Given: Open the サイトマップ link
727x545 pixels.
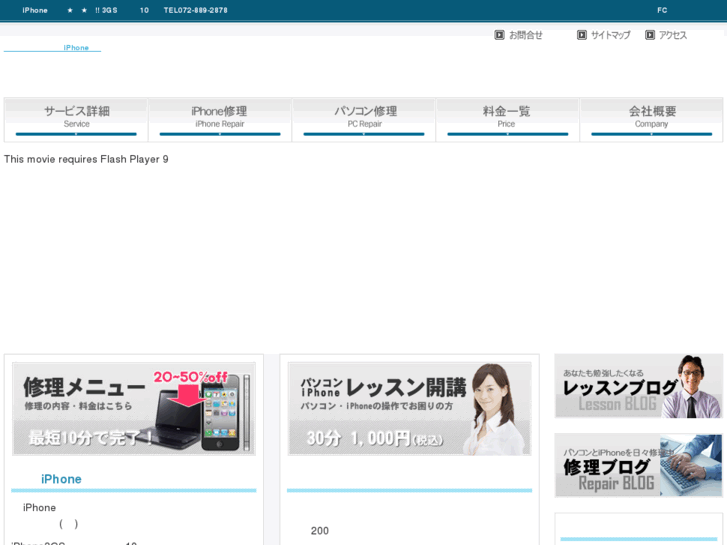Looking at the screenshot, I should pos(610,35).
